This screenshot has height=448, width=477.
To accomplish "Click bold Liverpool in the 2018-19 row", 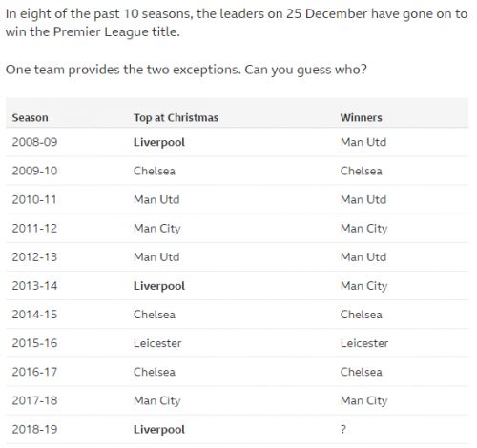I will click(x=159, y=429).
